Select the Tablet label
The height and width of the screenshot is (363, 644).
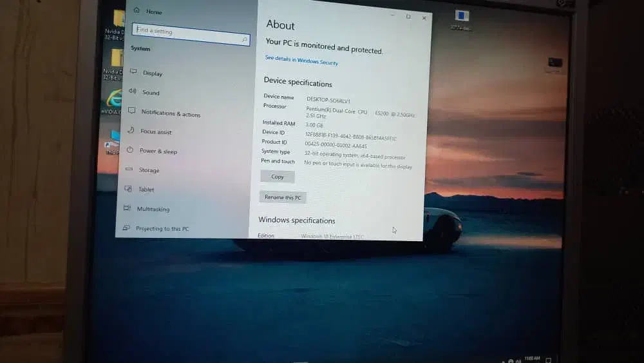[x=146, y=189]
